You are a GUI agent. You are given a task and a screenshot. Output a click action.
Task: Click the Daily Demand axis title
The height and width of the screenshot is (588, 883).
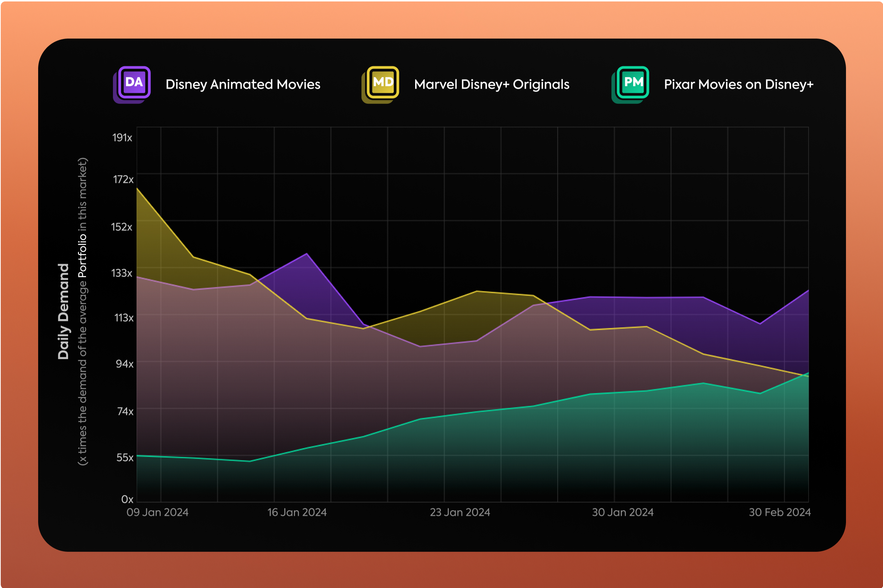[63, 312]
